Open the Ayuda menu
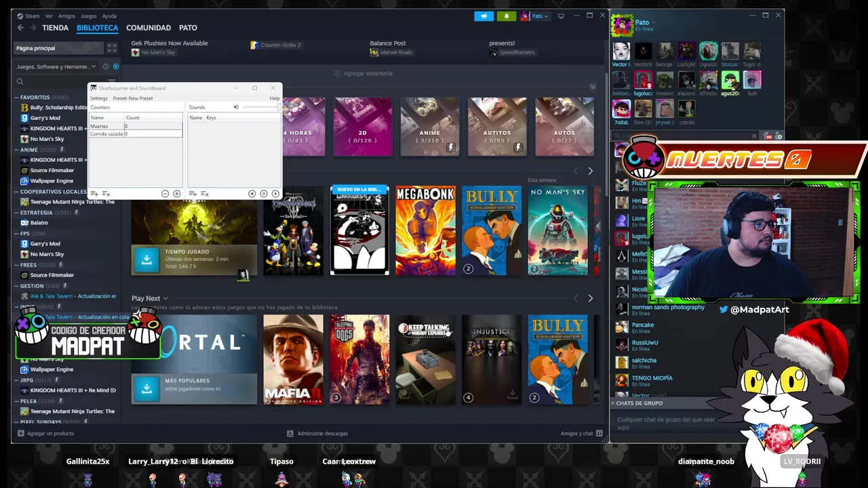Image resolution: width=868 pixels, height=488 pixels. point(109,16)
